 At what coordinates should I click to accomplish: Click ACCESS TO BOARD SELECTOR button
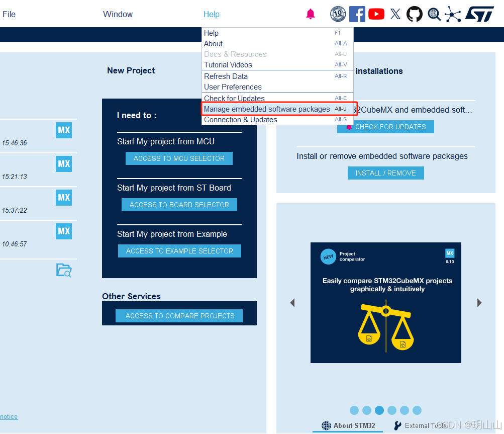pyautogui.click(x=179, y=205)
